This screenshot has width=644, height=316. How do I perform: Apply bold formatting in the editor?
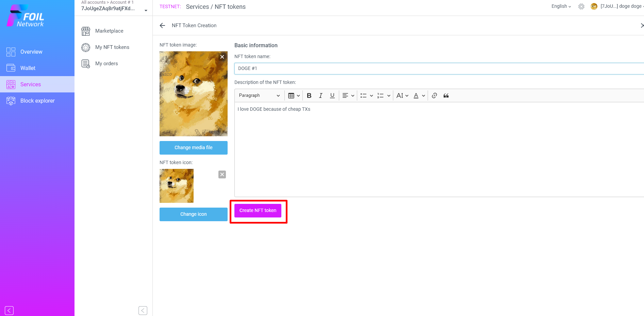309,95
